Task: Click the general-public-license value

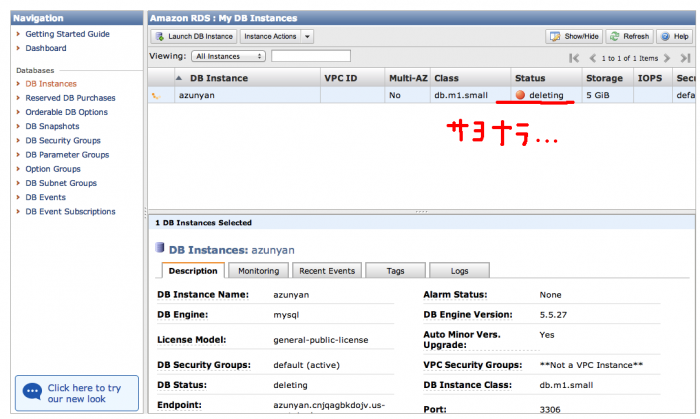Action: (321, 340)
